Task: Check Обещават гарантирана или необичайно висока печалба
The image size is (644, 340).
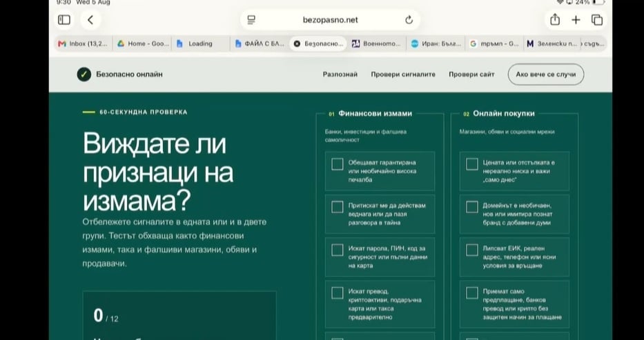Action: pos(338,164)
